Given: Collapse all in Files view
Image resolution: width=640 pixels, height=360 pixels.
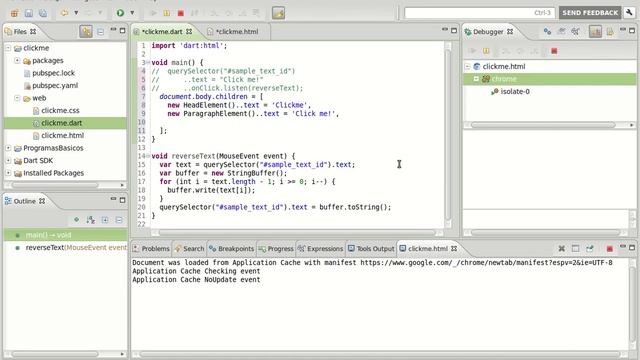Looking at the screenshot, I should coord(100,32).
